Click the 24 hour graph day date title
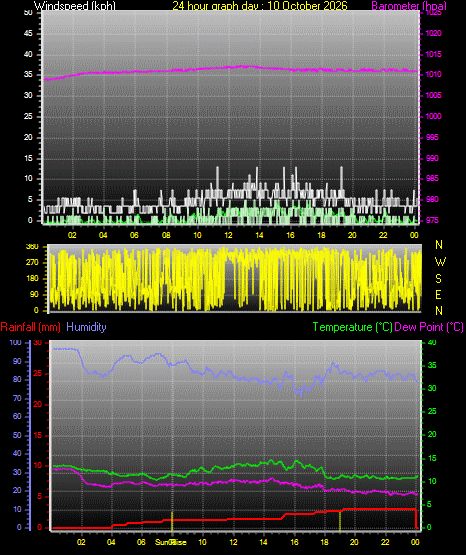 pos(260,6)
